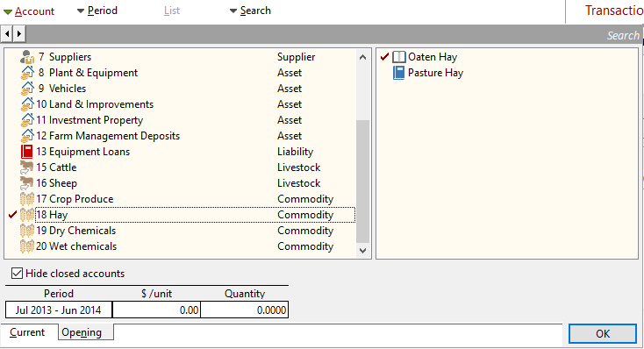Switch to the Current tab
Viewport: 644px width, 349px height.
tap(27, 332)
